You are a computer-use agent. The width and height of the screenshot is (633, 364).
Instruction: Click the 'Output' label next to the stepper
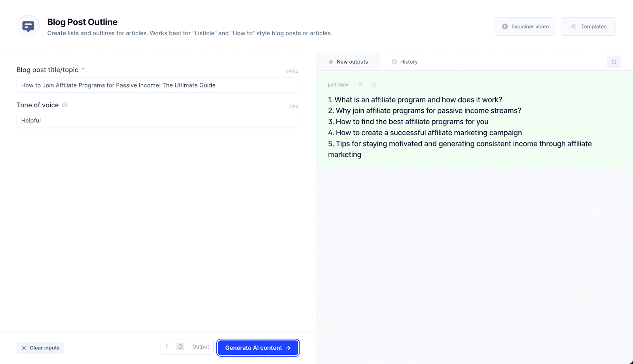click(201, 347)
